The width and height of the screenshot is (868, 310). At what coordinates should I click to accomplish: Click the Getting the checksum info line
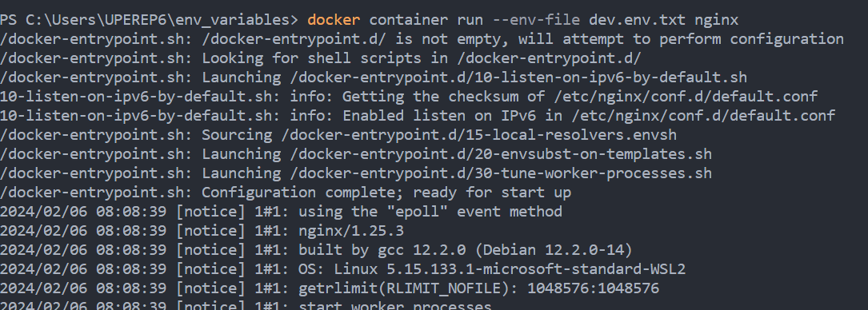409,97
